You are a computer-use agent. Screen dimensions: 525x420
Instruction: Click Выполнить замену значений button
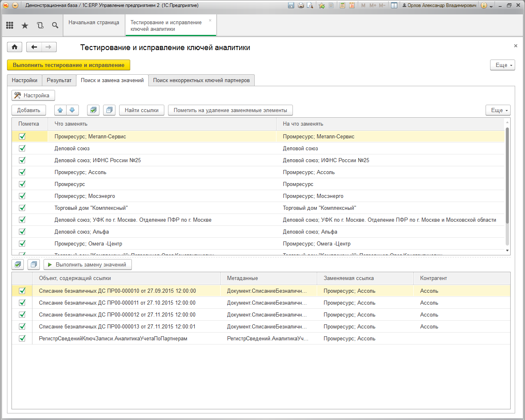pos(87,264)
